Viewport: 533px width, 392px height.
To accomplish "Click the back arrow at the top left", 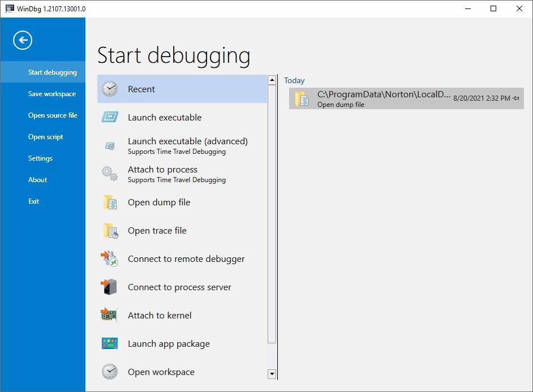I will click(x=23, y=40).
